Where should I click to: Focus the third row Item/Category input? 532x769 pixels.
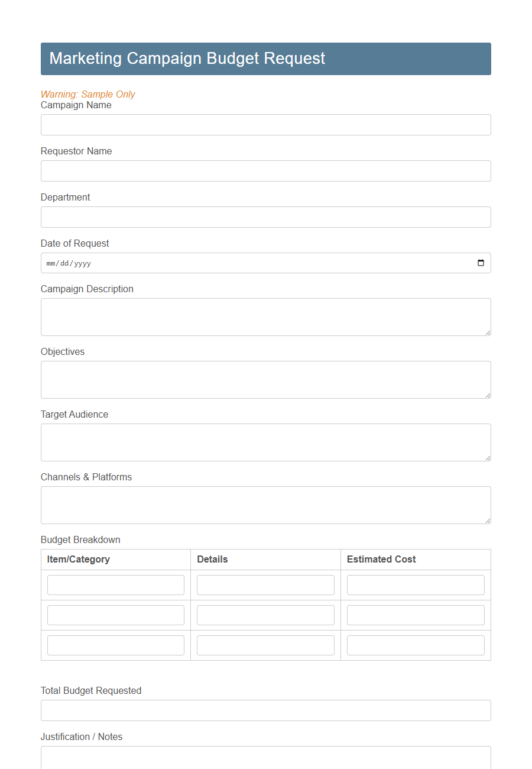tap(115, 645)
